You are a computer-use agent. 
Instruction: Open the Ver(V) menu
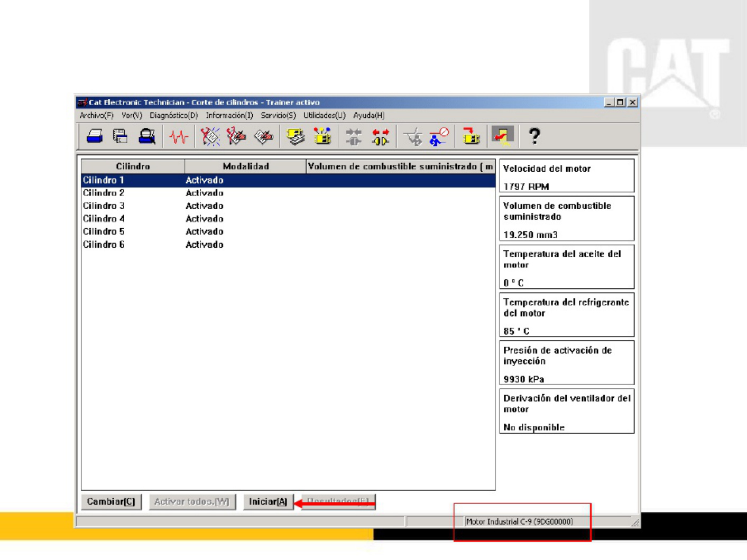click(132, 115)
